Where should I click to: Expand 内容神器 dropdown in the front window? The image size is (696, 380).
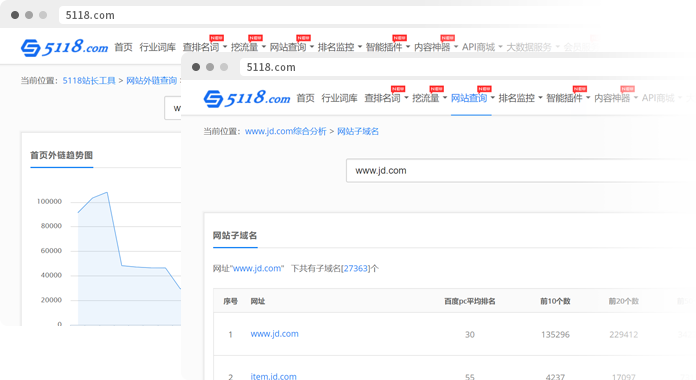(616, 98)
